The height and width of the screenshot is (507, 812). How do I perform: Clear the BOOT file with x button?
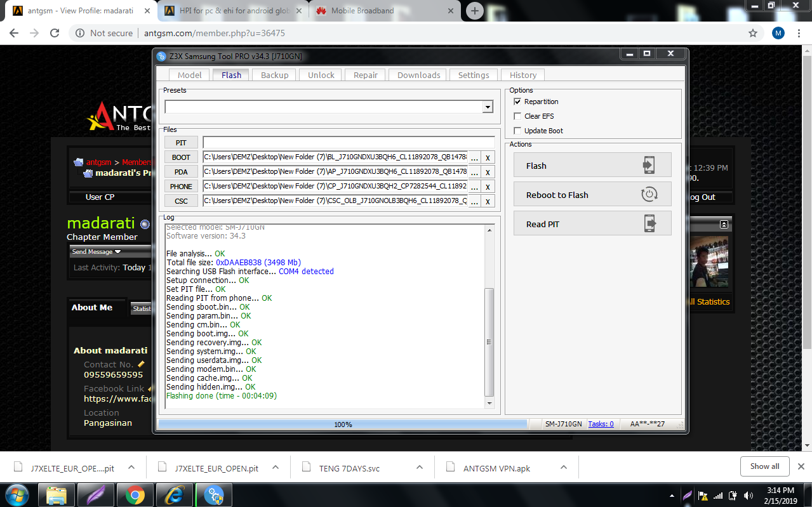click(x=488, y=157)
